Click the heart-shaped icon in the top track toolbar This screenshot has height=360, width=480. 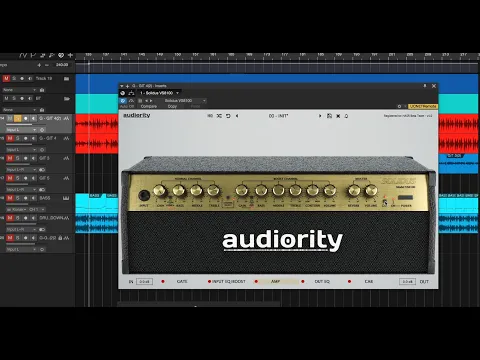tap(61, 55)
